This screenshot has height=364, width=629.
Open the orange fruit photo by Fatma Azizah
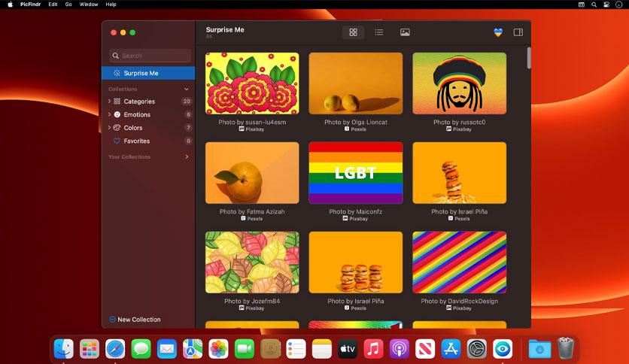point(252,173)
